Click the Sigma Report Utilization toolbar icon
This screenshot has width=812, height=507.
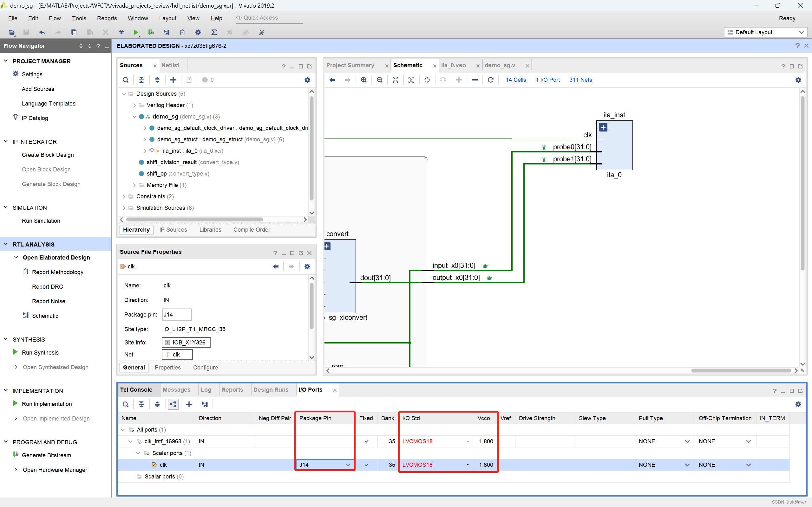[x=214, y=33]
